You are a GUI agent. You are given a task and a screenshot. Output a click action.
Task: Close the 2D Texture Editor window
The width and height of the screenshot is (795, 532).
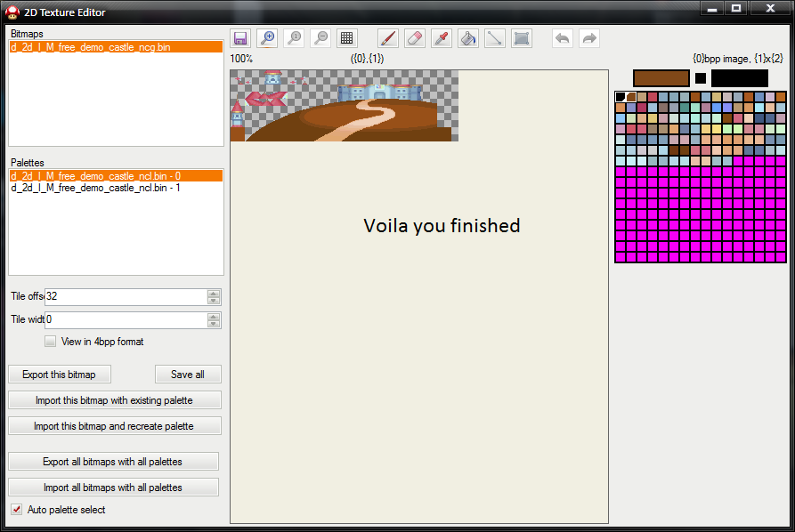click(x=770, y=8)
